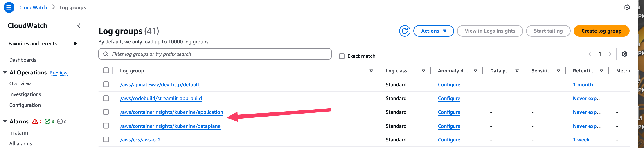Select the /aws/ecs/aws-ec2 row checkbox
Viewport: 644px width, 148px height.
tap(106, 139)
